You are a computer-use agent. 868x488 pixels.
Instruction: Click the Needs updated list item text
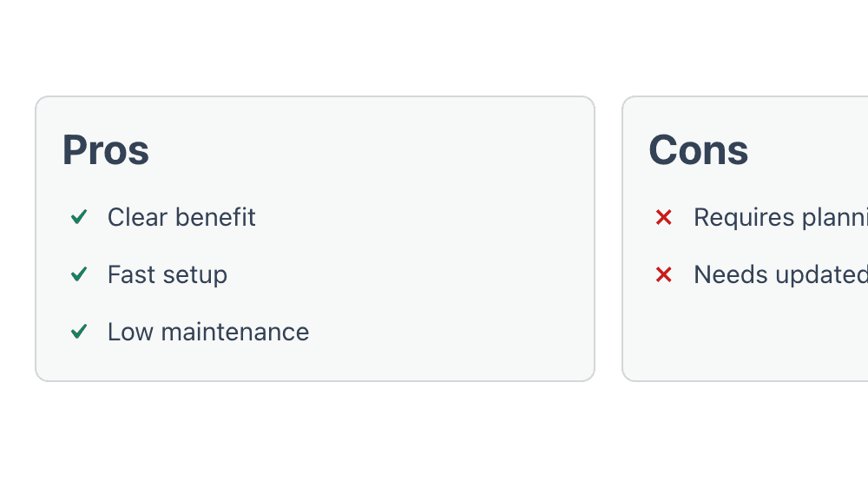[x=780, y=274]
